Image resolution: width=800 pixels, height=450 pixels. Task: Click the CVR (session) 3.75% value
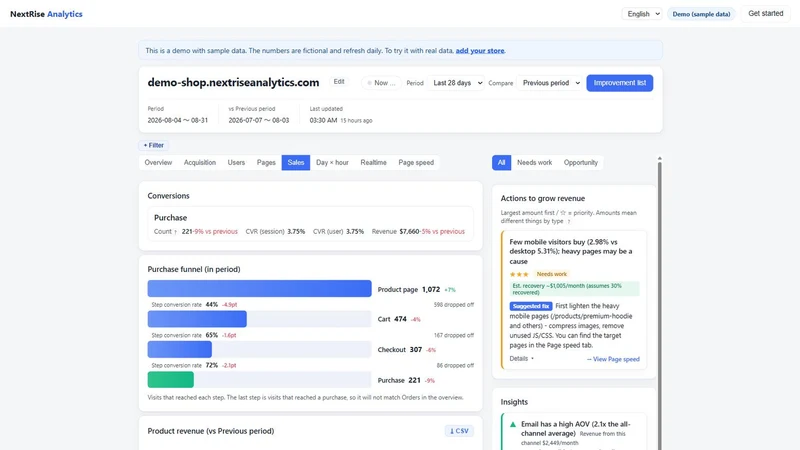295,232
